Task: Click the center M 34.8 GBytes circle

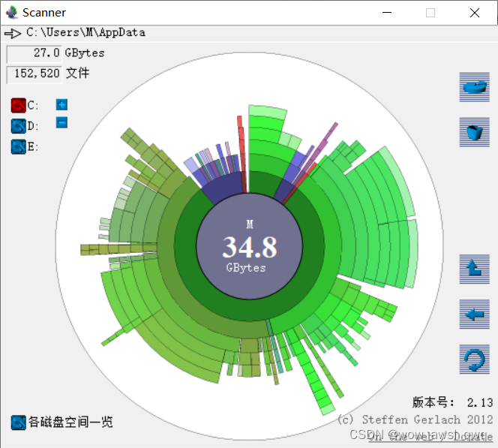Action: (x=249, y=246)
